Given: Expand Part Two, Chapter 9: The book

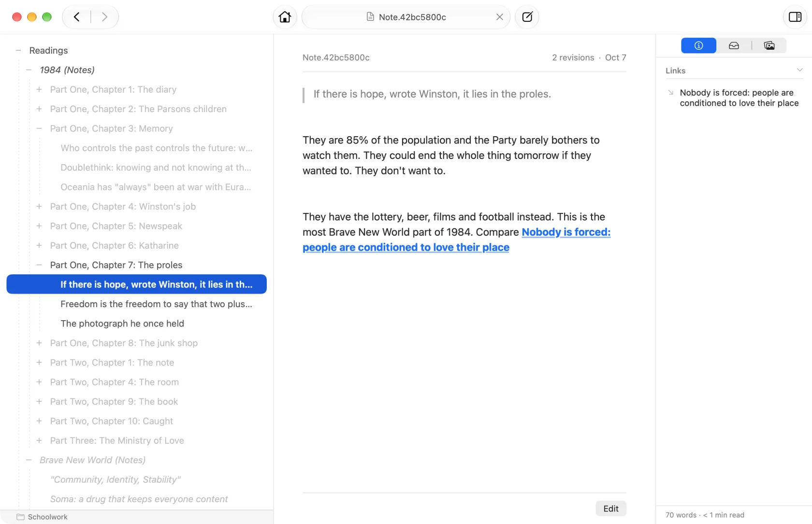Looking at the screenshot, I should pyautogui.click(x=39, y=401).
